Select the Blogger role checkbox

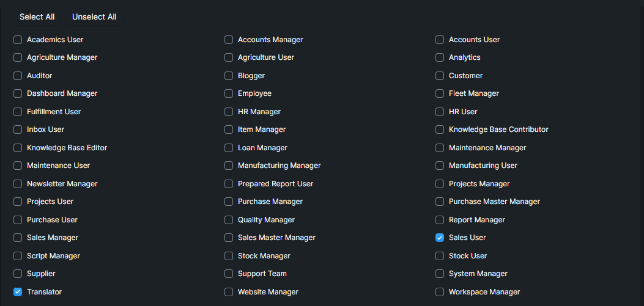pos(229,76)
